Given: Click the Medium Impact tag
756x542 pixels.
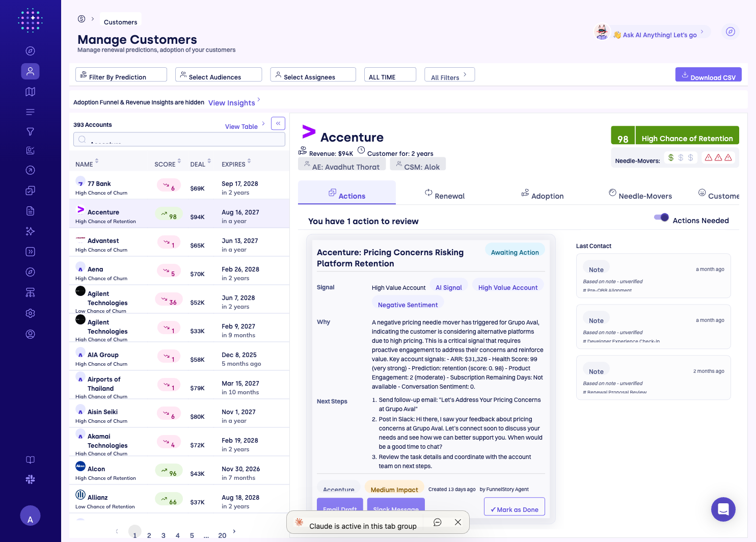Looking at the screenshot, I should pos(394,487).
